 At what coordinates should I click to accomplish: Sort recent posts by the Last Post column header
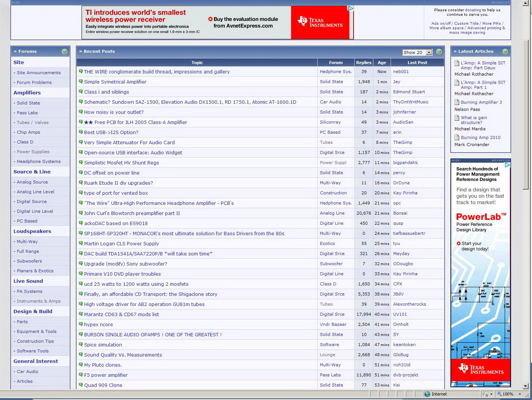click(418, 63)
